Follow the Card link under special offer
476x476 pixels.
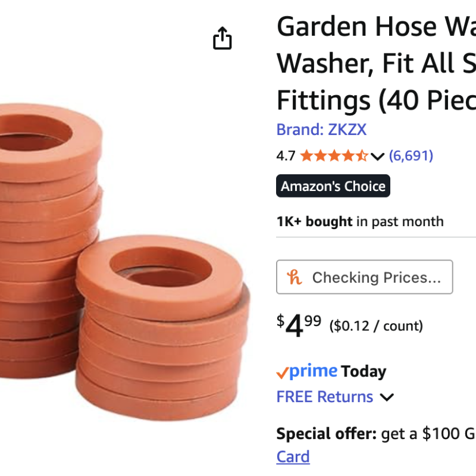[x=293, y=457]
